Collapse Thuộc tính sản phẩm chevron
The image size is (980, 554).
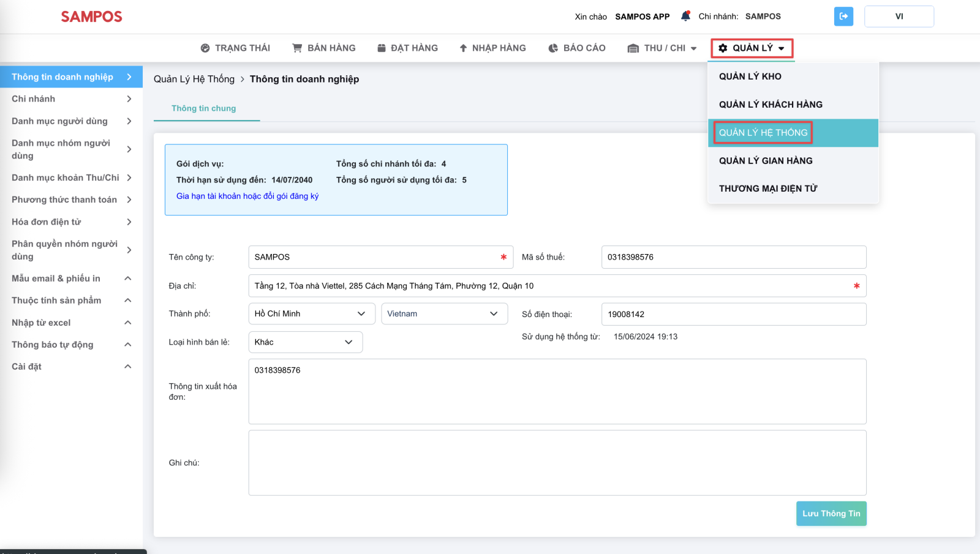[x=128, y=301]
